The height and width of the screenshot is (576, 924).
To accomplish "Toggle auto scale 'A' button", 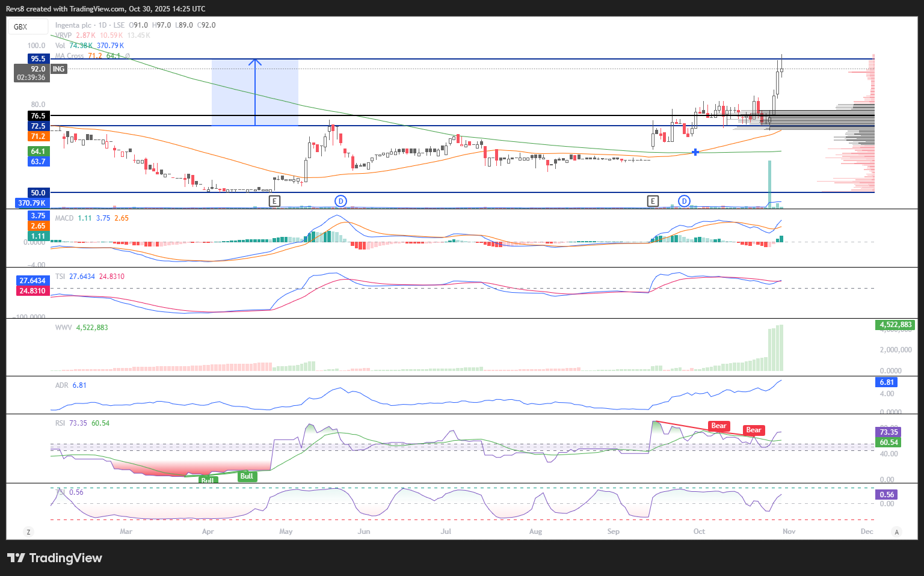I will tap(897, 532).
